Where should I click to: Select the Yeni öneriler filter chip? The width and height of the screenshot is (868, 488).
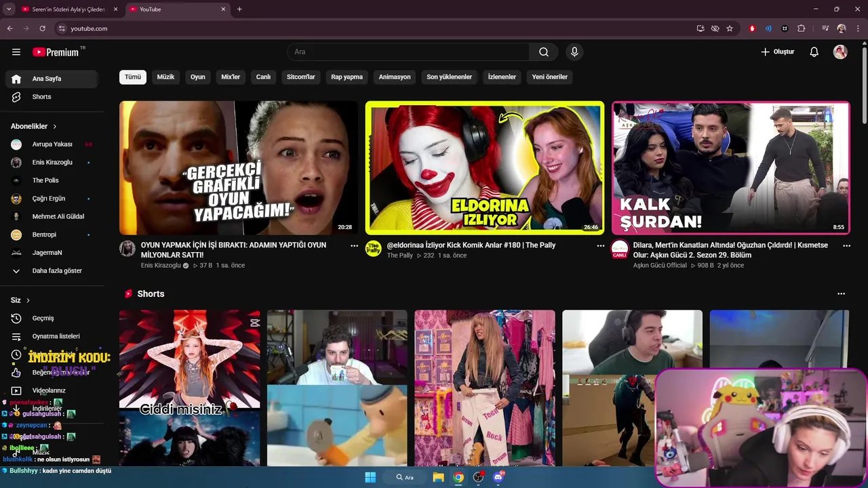[x=549, y=77]
